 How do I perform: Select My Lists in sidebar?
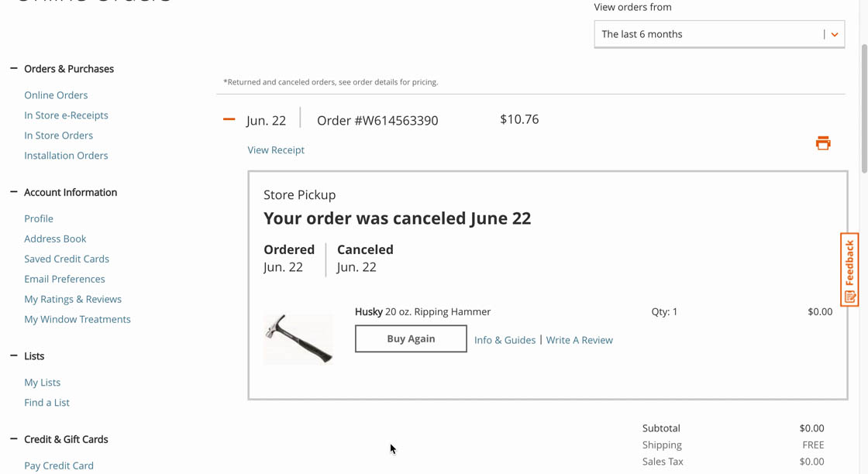point(42,383)
